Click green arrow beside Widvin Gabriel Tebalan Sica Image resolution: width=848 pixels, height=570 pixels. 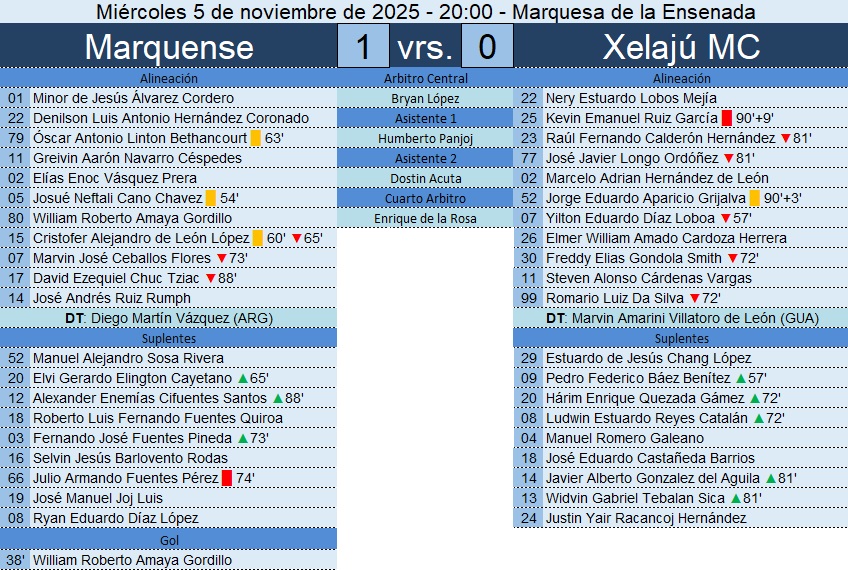(x=736, y=498)
